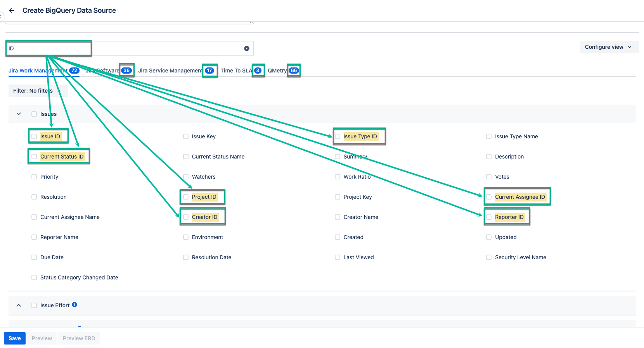644x348 pixels.
Task: Switch to Jira Service Management tab
Action: 170,71
